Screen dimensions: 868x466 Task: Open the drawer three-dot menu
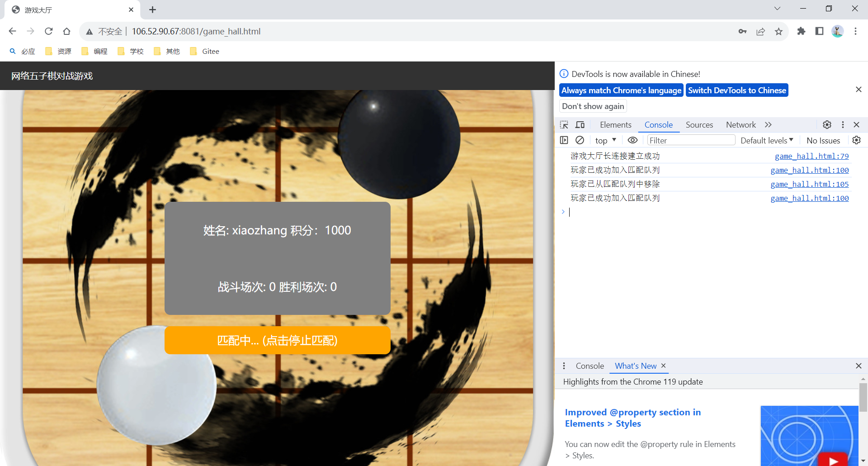(564, 366)
